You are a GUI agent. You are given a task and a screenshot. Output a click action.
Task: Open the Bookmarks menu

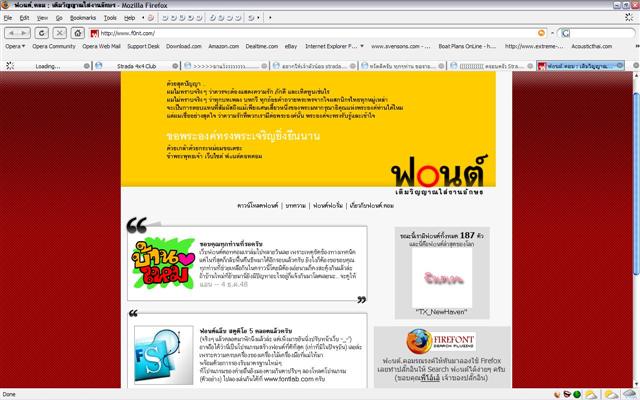81,18
